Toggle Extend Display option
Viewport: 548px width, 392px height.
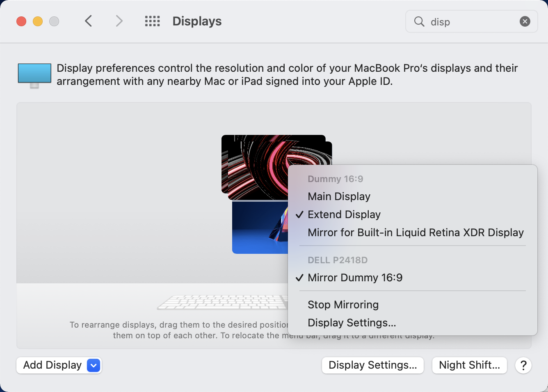pos(344,214)
